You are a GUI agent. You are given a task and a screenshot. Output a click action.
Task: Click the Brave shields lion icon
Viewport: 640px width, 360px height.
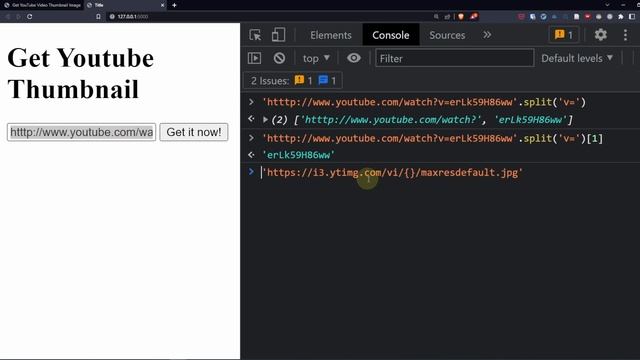coord(461,17)
